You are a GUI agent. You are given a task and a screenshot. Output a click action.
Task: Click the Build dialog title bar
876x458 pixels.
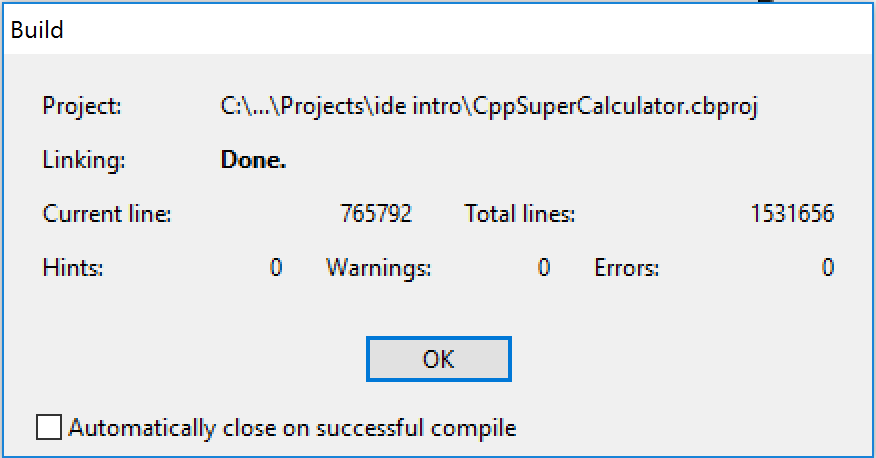438,29
